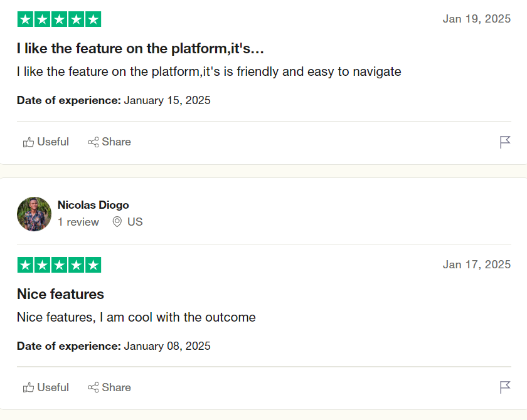527x420 pixels.
Task: Open the truncated "I like the feature…" review title
Action: (141, 48)
